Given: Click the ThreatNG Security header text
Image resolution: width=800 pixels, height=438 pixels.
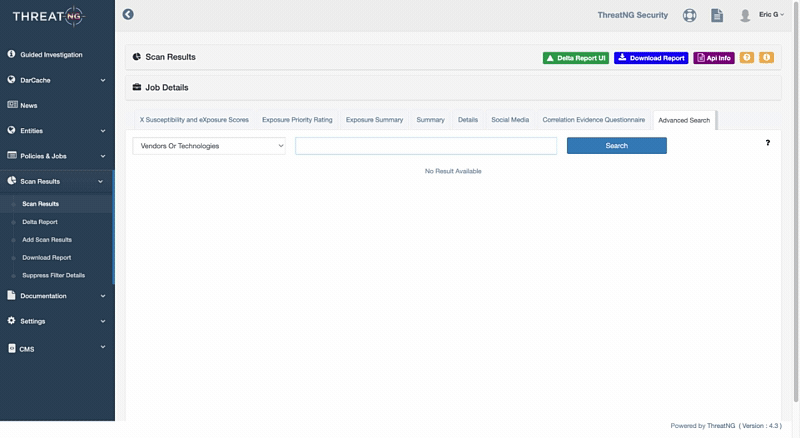Looking at the screenshot, I should [633, 15].
